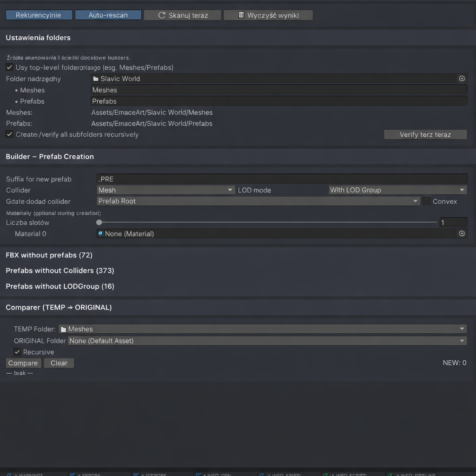476x476 pixels.
Task: Click the Verify terz teraz button
Action: point(425,135)
